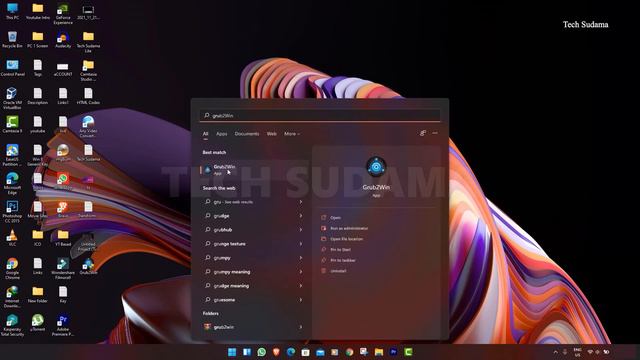Select the HTML Codes desktop file
The height and width of the screenshot is (360, 640).
click(x=88, y=96)
